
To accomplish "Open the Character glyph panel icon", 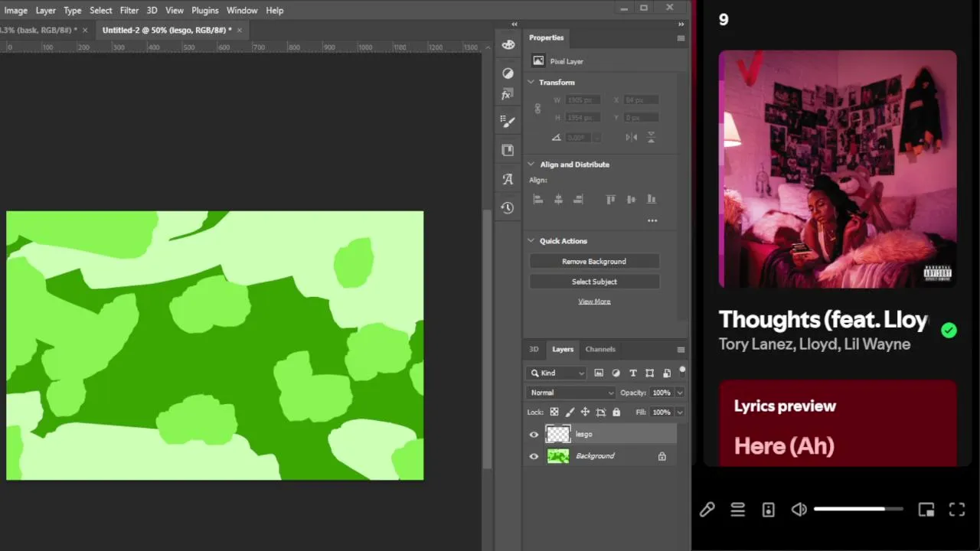I will pyautogui.click(x=508, y=179).
